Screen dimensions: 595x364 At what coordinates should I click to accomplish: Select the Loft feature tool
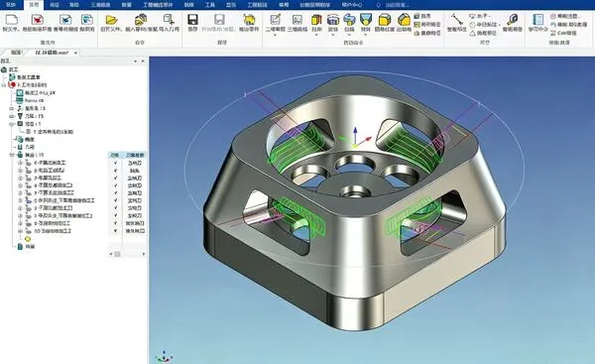coord(365,20)
